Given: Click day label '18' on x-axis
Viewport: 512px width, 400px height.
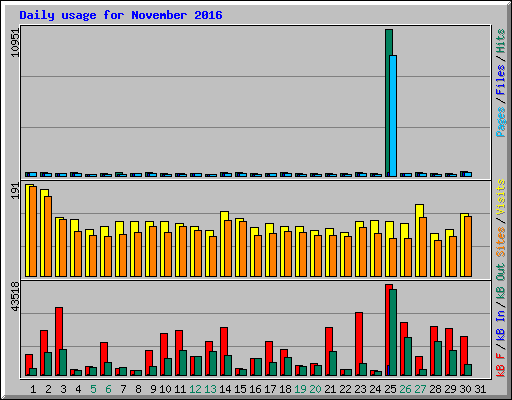Looking at the screenshot, I should coord(285,389).
